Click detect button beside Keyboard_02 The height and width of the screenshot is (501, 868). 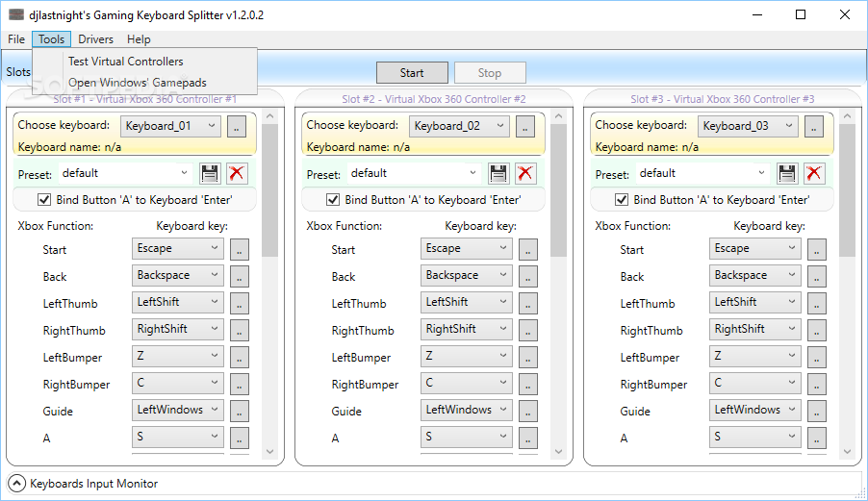[x=525, y=127]
